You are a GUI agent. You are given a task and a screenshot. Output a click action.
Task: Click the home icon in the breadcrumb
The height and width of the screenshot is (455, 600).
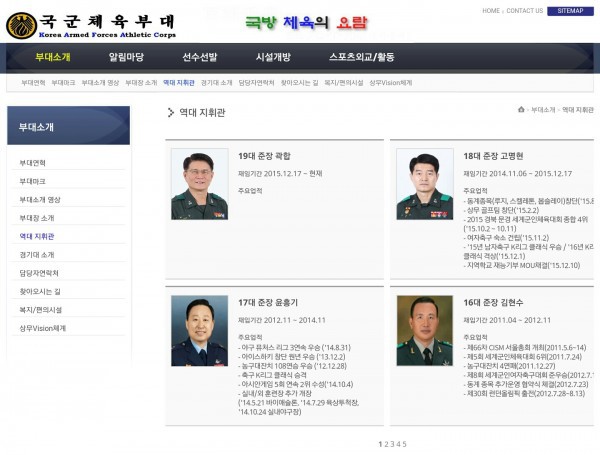coord(521,110)
